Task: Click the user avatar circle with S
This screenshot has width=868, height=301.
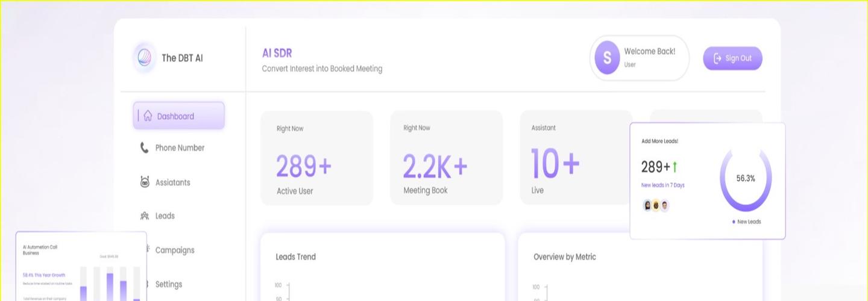Action: tap(607, 58)
